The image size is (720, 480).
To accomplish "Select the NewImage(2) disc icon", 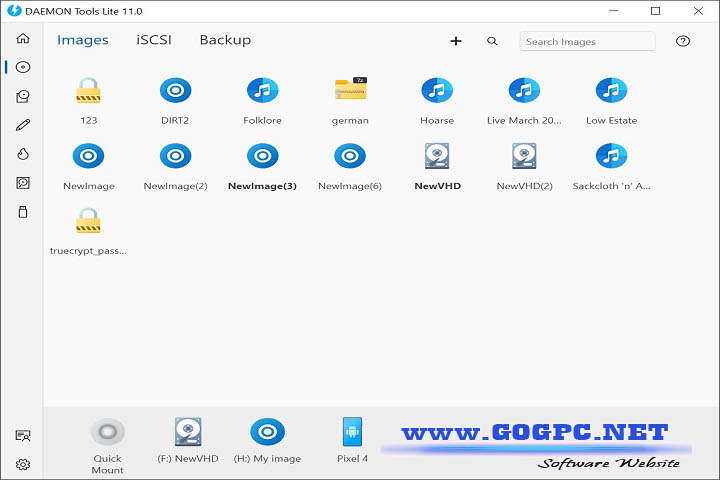I will 175,167.
